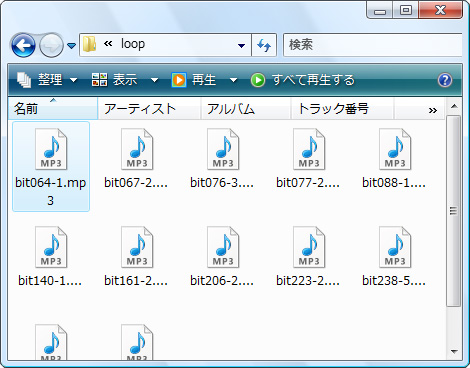
Task: Show more columns with the chevron
Action: (433, 110)
